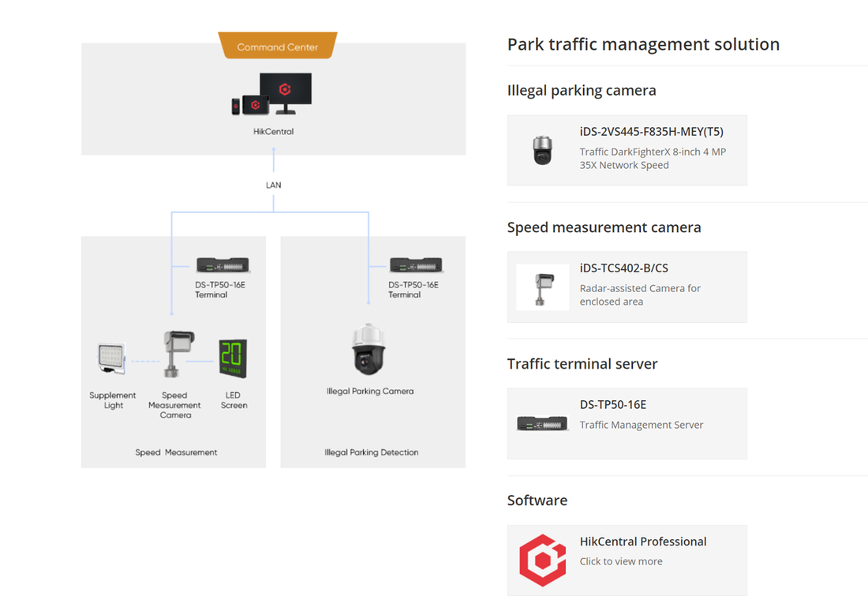This screenshot has height=611, width=868.
Task: Open the iDS-TCS402-B/CS product title link
Action: pos(623,268)
